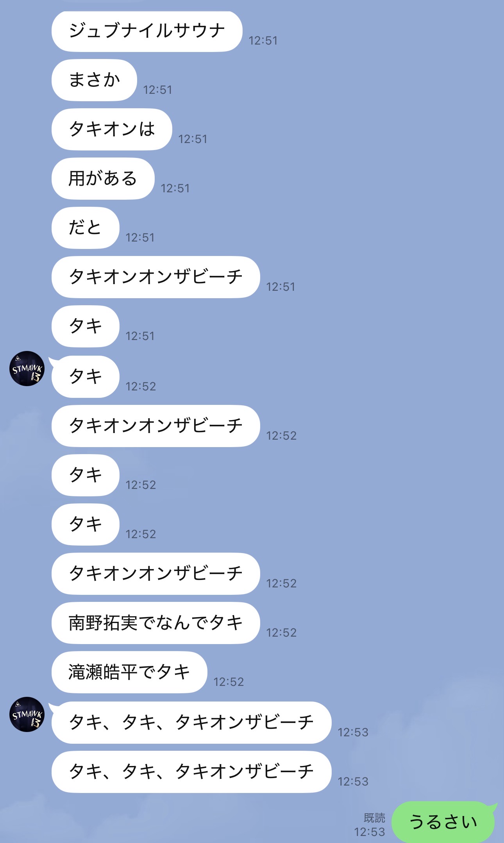Select the 12:53 time under 既読
This screenshot has width=504, height=843.
tap(370, 832)
